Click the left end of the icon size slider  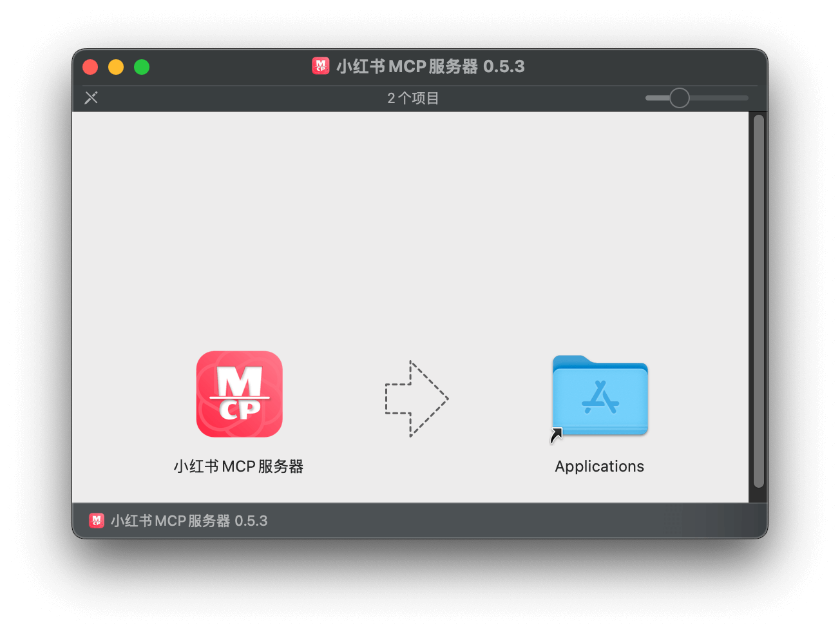pyautogui.click(x=649, y=98)
